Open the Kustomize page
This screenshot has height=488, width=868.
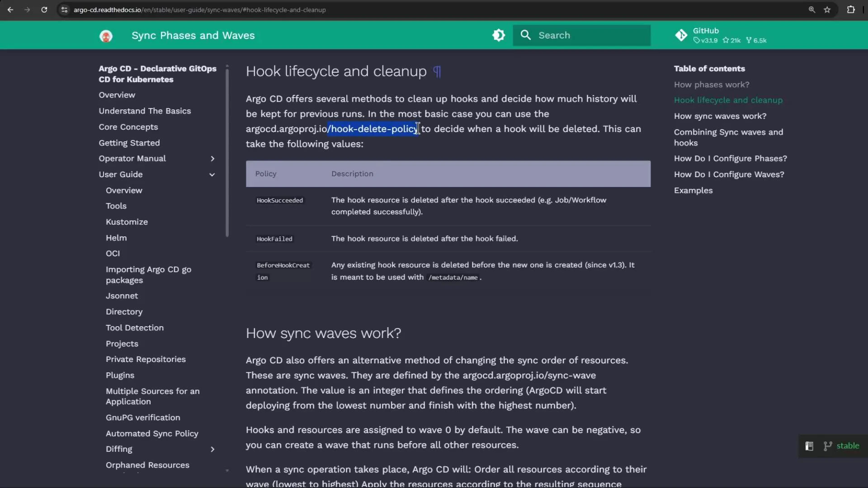pyautogui.click(x=127, y=222)
